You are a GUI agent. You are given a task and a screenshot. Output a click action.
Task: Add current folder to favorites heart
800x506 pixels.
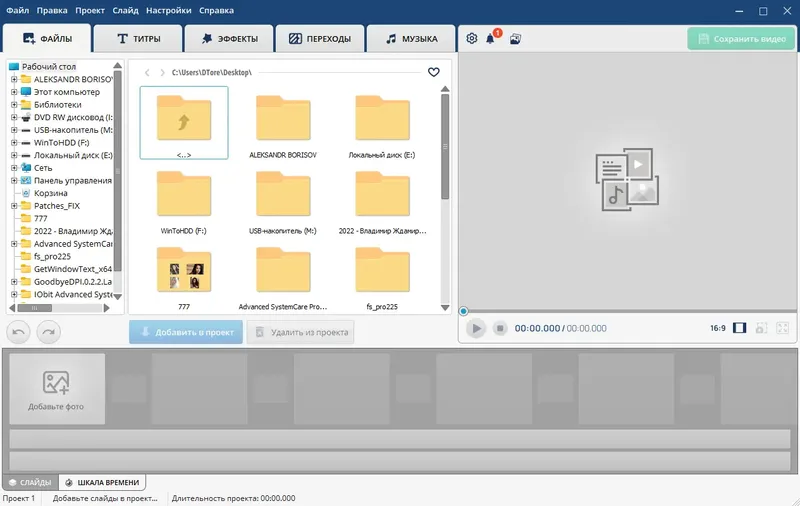click(434, 72)
